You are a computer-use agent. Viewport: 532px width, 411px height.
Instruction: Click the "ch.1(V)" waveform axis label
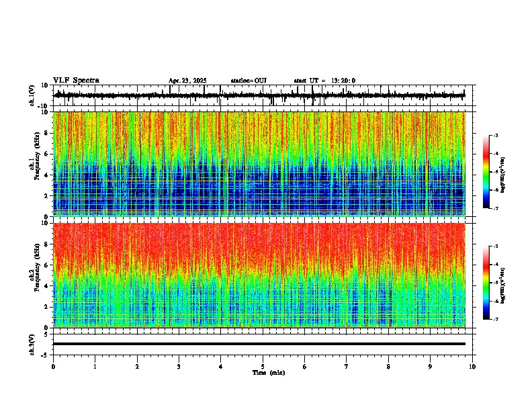tap(32, 95)
